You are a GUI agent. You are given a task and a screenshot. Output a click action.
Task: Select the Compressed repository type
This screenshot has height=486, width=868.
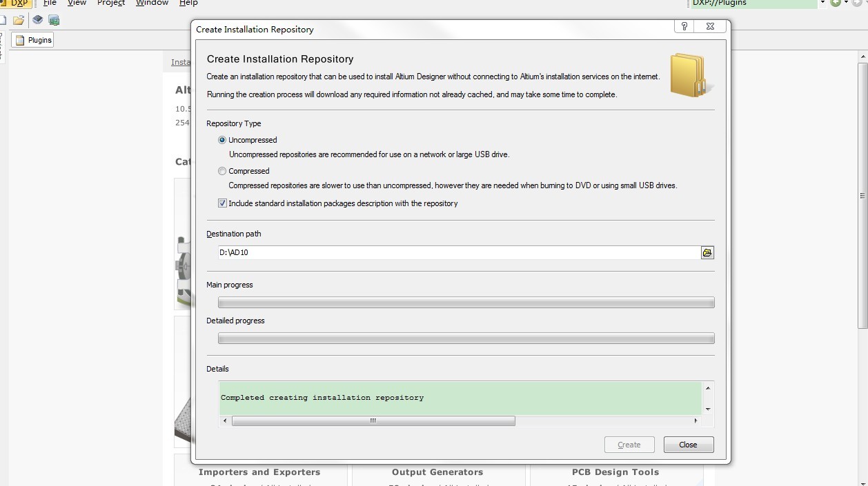coord(222,171)
